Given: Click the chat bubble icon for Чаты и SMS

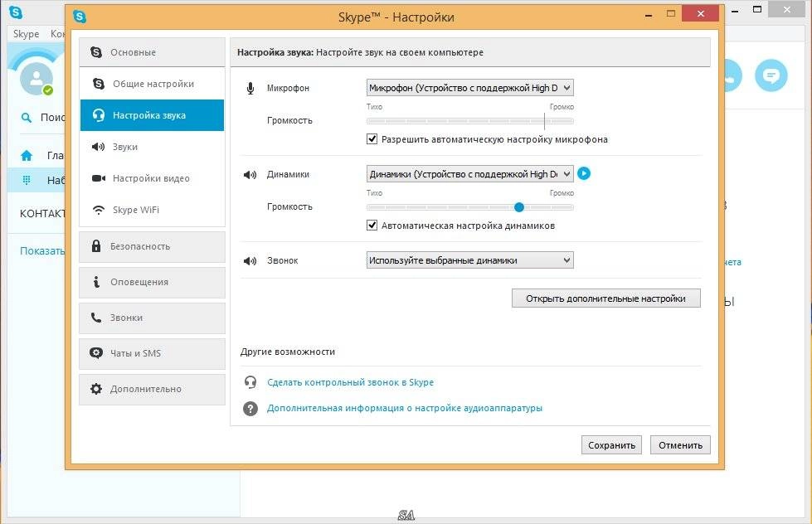Looking at the screenshot, I should (x=96, y=353).
